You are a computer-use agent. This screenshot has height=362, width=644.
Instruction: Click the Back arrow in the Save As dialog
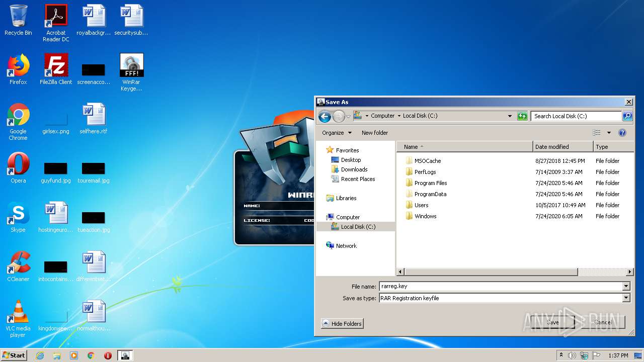click(325, 117)
